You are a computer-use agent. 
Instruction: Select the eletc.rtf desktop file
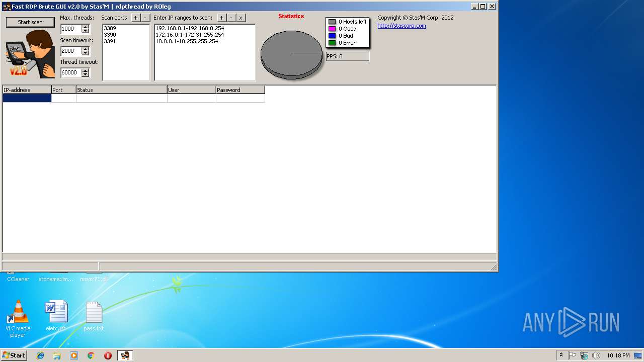click(x=56, y=316)
